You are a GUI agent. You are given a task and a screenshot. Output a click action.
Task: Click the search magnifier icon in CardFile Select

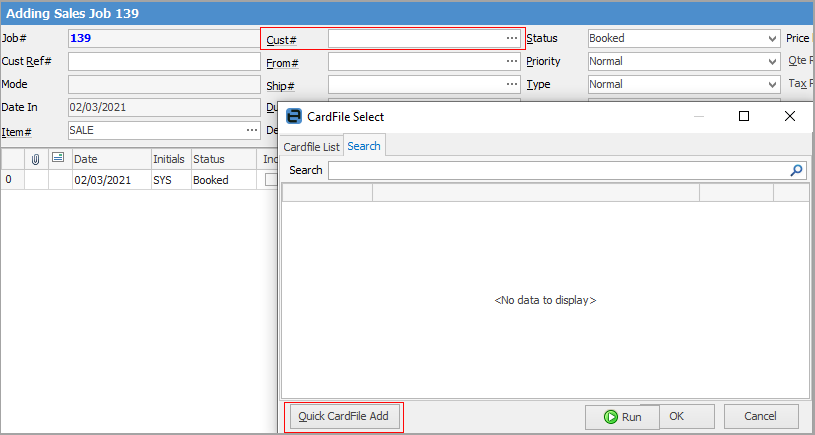tap(796, 171)
